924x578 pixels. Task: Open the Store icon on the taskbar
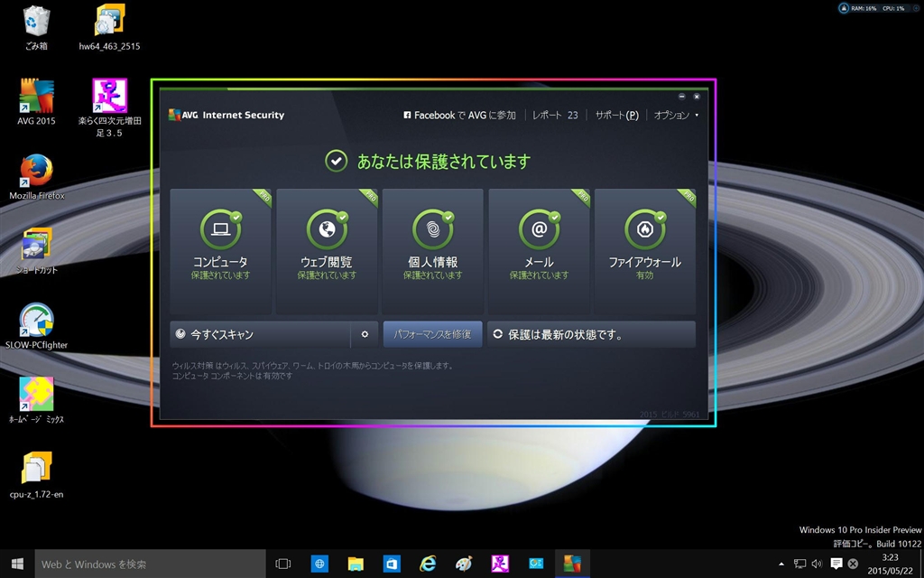pyautogui.click(x=392, y=564)
